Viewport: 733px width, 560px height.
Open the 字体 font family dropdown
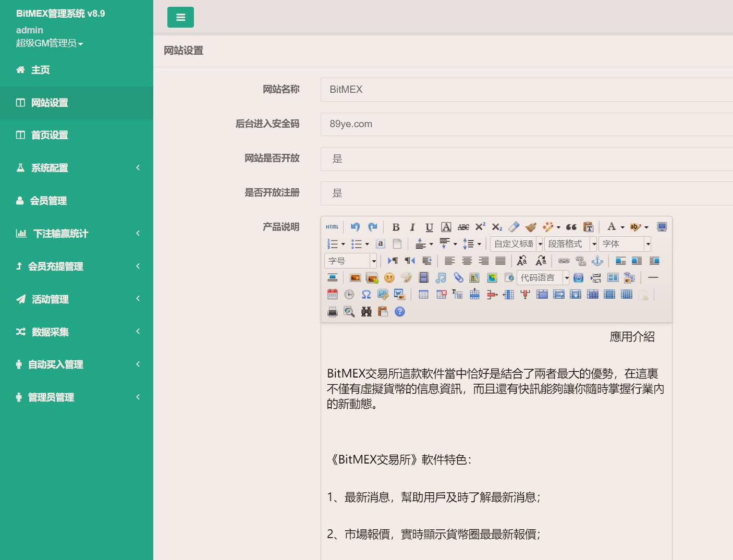coord(625,244)
